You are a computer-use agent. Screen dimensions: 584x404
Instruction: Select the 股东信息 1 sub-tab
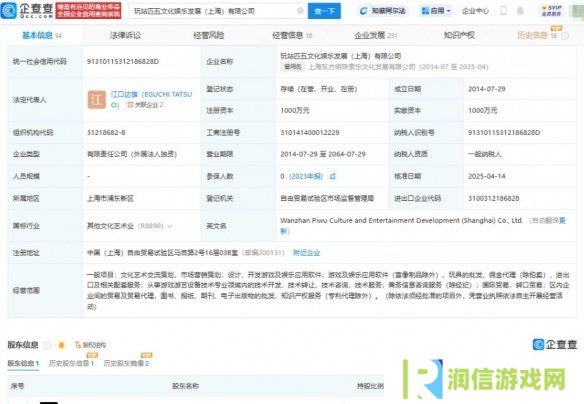tap(23, 363)
